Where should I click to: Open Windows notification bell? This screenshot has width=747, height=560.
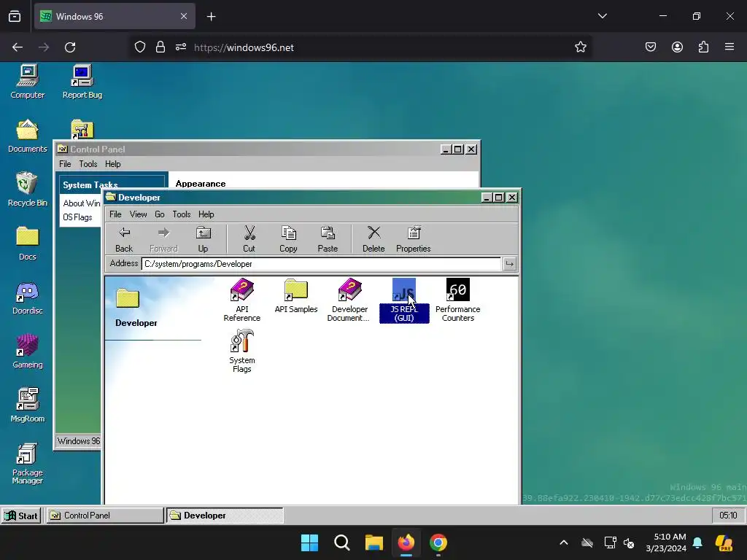pyautogui.click(x=697, y=542)
